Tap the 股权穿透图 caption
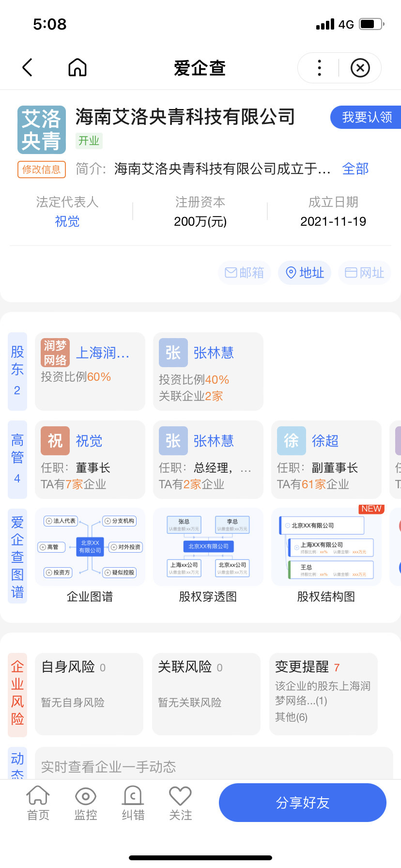 pos(208,597)
